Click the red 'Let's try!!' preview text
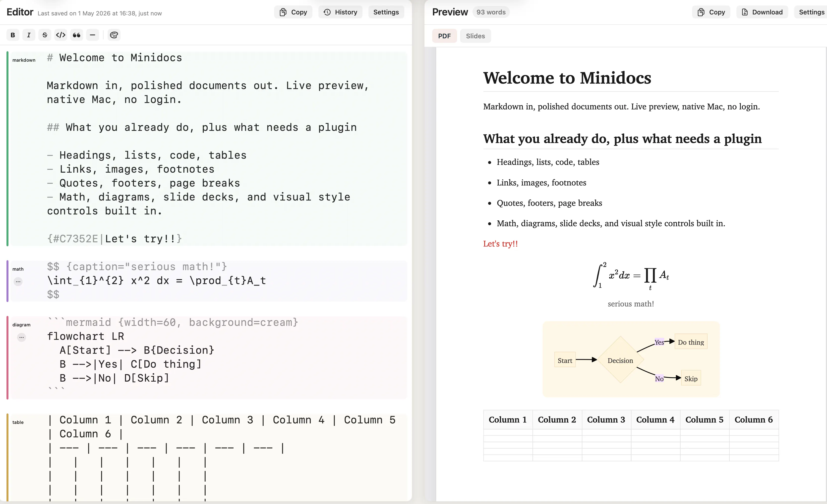Screen dimensions: 827x504 click(500, 244)
